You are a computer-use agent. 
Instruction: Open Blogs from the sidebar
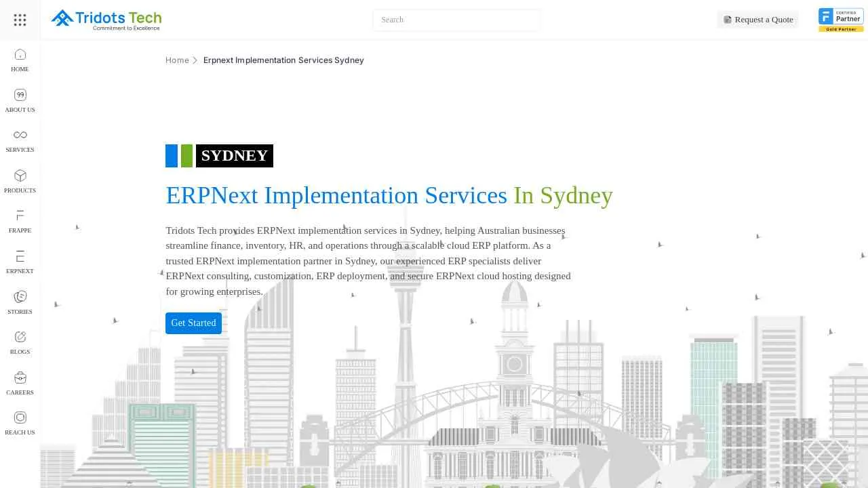(20, 342)
